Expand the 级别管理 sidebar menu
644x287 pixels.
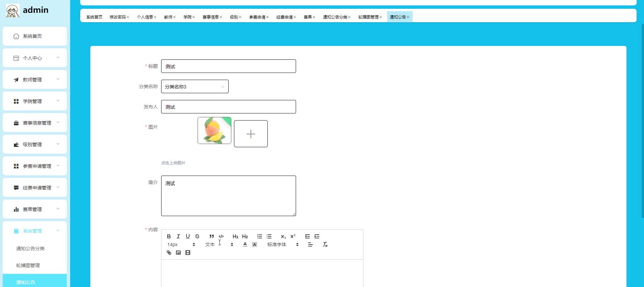[35, 145]
